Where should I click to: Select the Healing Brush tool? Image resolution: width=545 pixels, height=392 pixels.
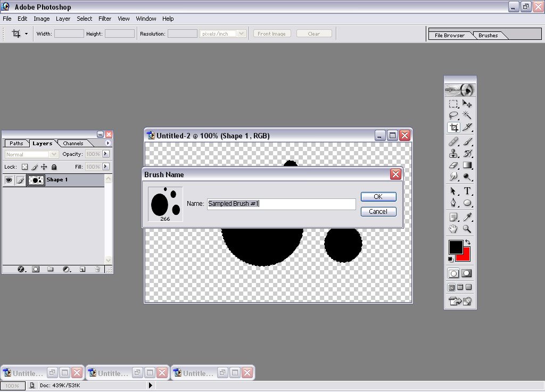[x=453, y=141]
